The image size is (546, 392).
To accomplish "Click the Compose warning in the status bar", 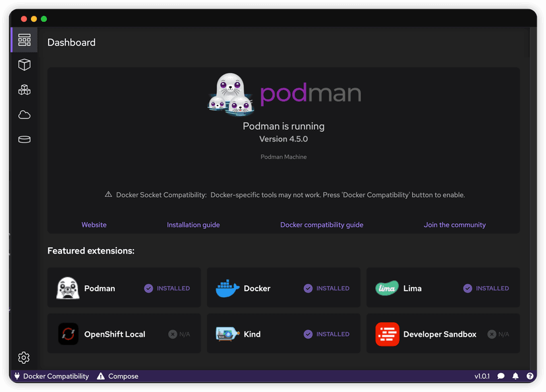I will 117,376.
